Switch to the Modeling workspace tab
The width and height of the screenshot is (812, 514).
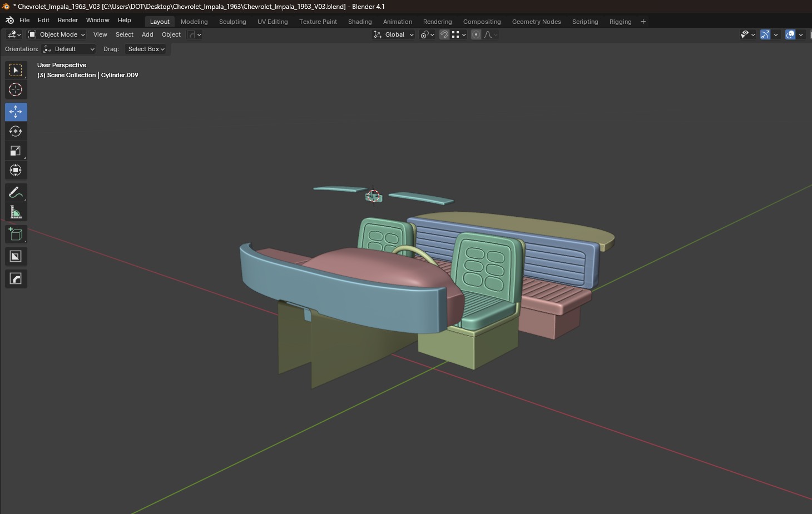[x=194, y=22]
